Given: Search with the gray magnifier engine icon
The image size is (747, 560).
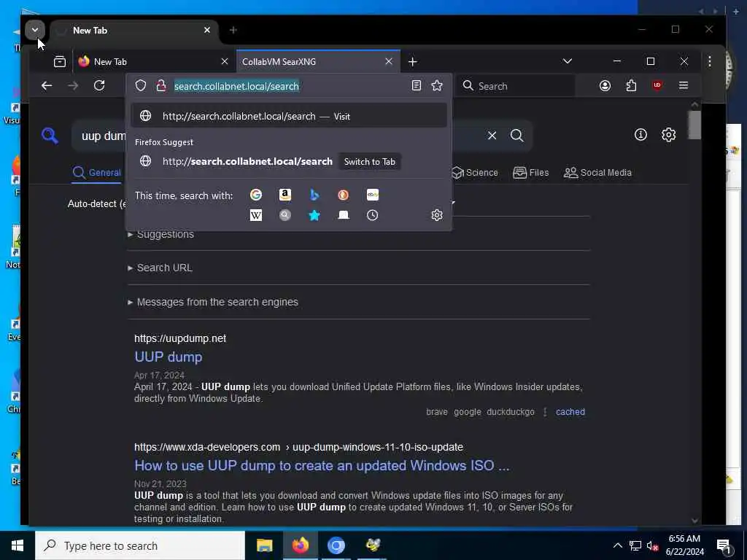Looking at the screenshot, I should point(285,215).
